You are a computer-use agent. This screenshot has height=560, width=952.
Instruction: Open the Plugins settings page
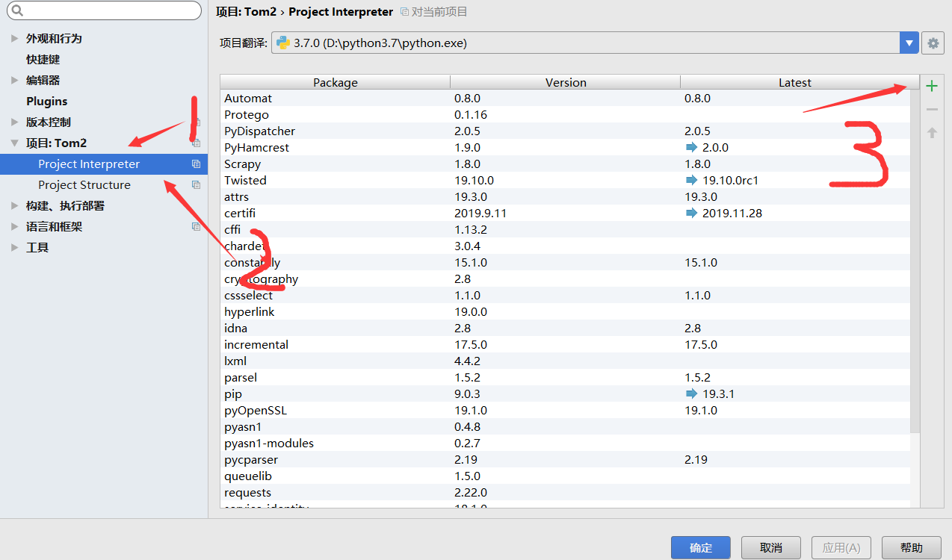click(47, 101)
